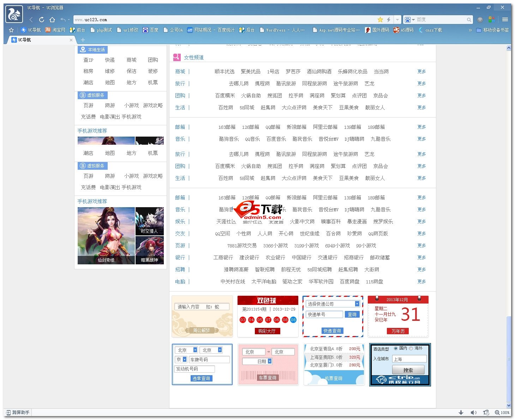Click the 周公解梦 button
Image resolution: width=515 pixels, height=420 pixels.
click(x=202, y=330)
